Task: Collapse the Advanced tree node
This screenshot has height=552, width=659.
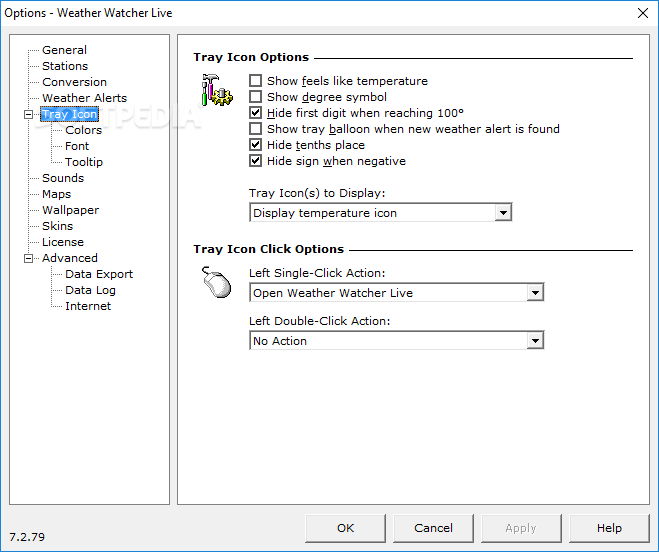Action: (x=29, y=258)
